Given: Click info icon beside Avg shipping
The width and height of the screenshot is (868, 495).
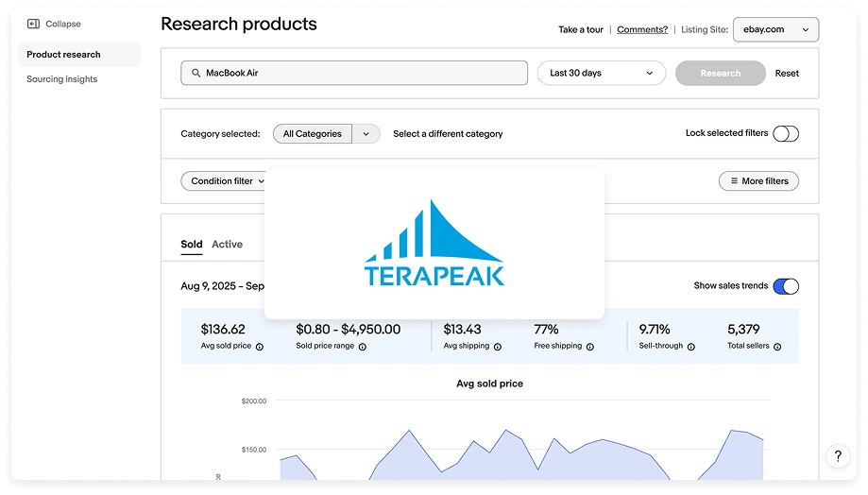Looking at the screenshot, I should (x=498, y=347).
